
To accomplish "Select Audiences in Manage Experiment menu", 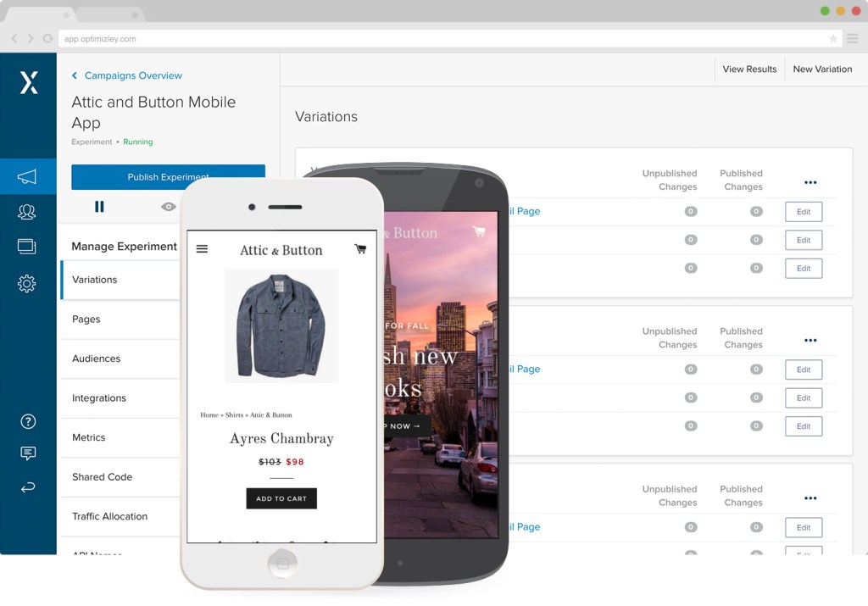I will [120, 359].
